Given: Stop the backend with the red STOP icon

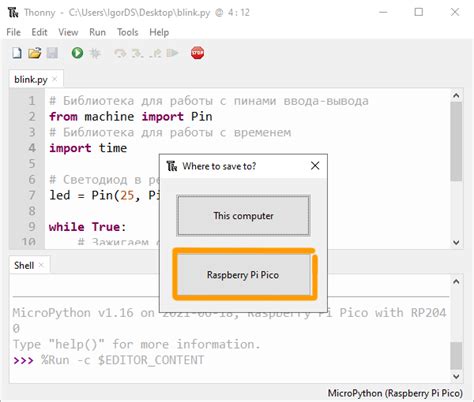Looking at the screenshot, I should pos(197,53).
